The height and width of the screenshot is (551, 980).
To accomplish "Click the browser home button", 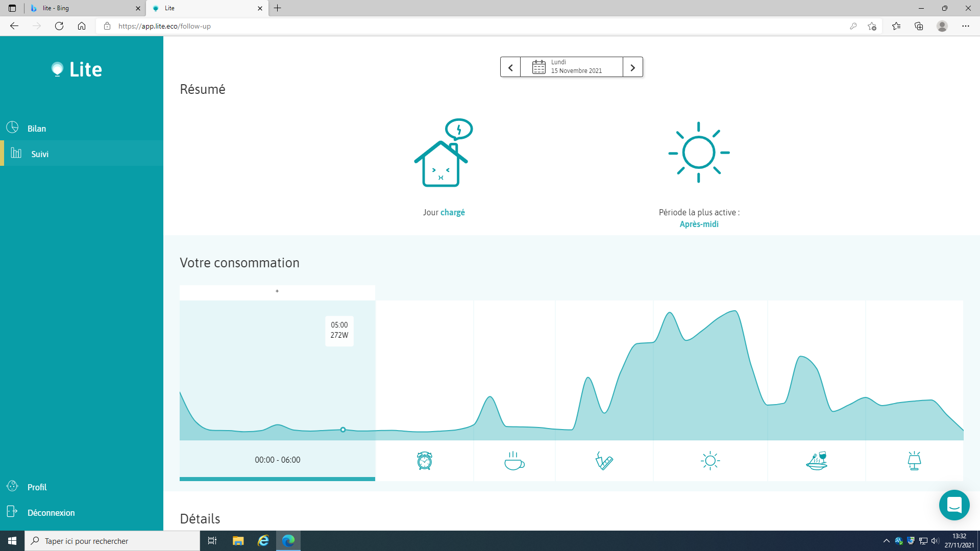I will pos(82,26).
